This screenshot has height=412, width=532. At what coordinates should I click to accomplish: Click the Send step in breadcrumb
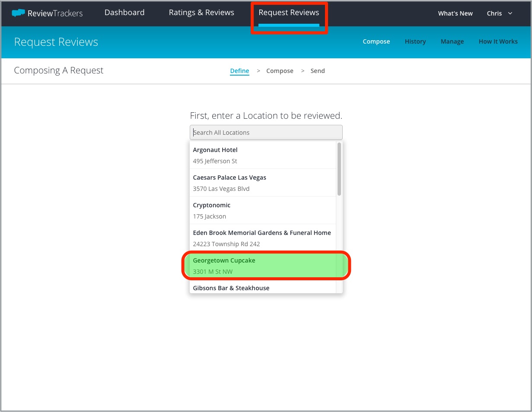(x=318, y=71)
